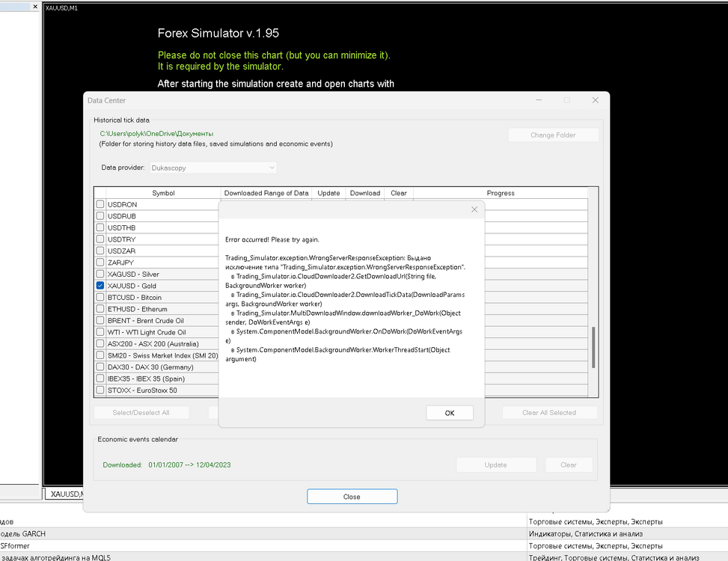
Task: Click the Symbol column header
Action: 163,193
